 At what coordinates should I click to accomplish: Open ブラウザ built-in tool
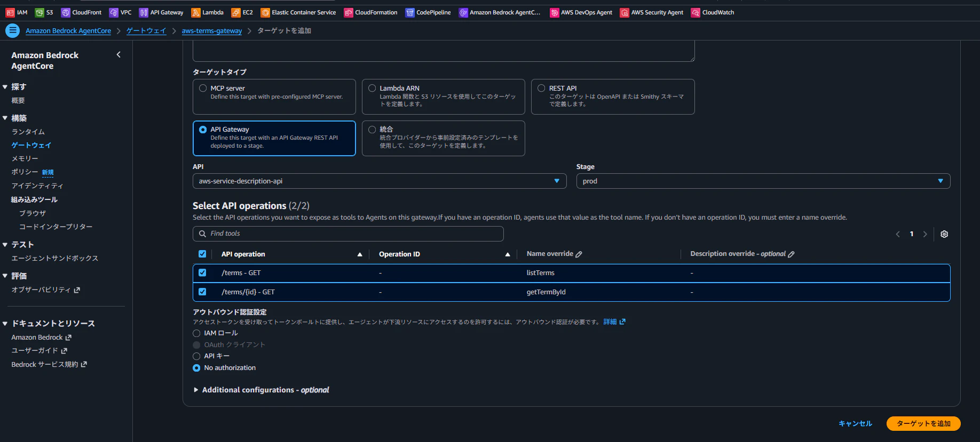coord(33,213)
